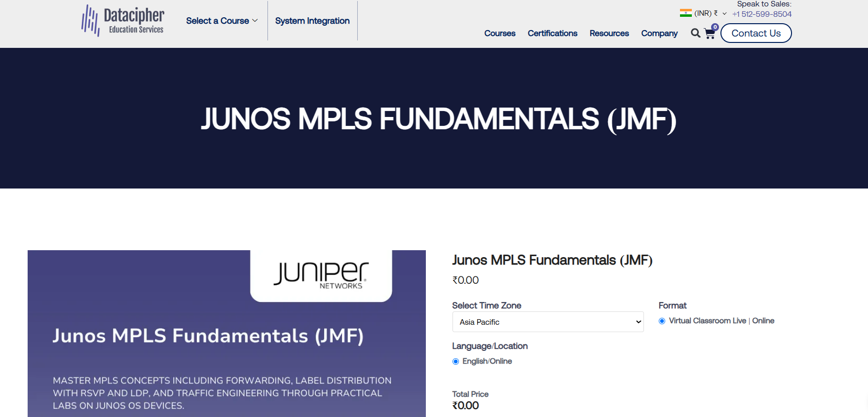Viewport: 868px width, 417px height.
Task: Open the site search magnifier icon
Action: click(695, 33)
